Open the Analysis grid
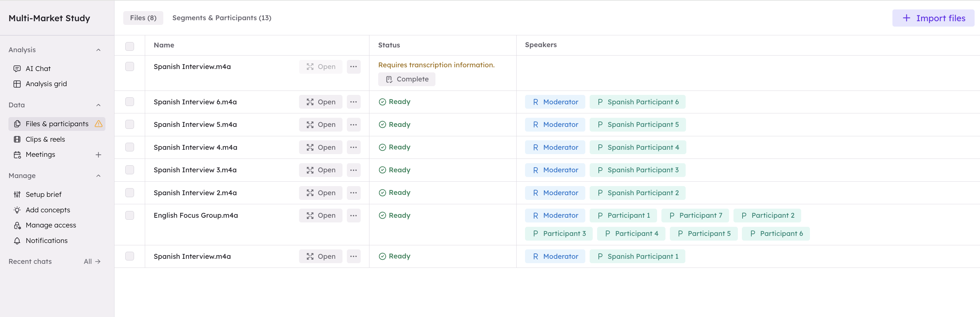This screenshot has width=980, height=317. tap(46, 83)
